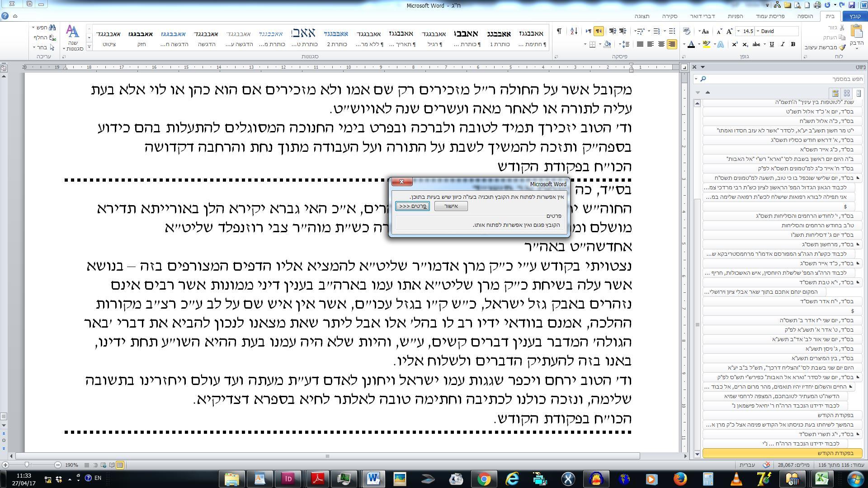Toggle right-to-left text direction button
This screenshot has height=488, width=868.
[599, 31]
